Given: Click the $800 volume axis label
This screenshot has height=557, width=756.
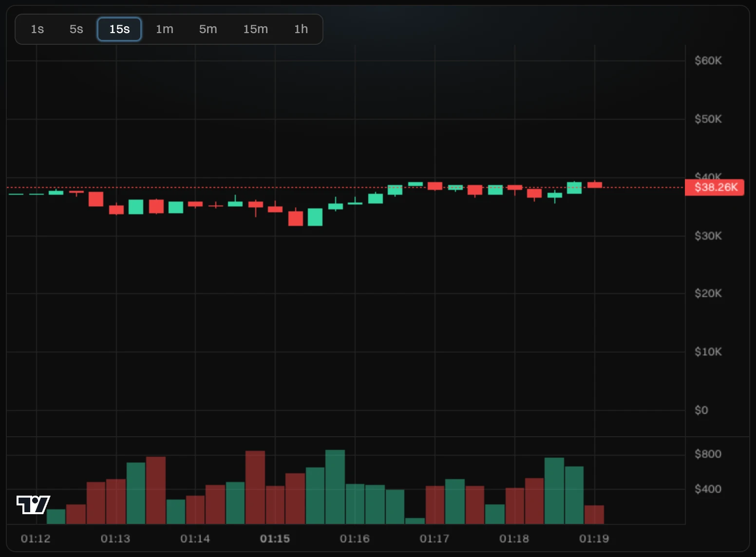Looking at the screenshot, I should pyautogui.click(x=708, y=454).
